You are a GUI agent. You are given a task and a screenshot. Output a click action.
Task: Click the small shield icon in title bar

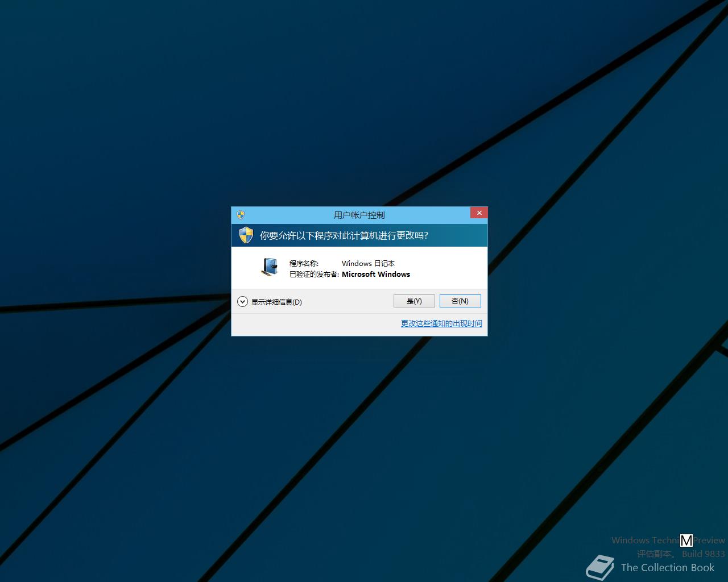pyautogui.click(x=241, y=215)
